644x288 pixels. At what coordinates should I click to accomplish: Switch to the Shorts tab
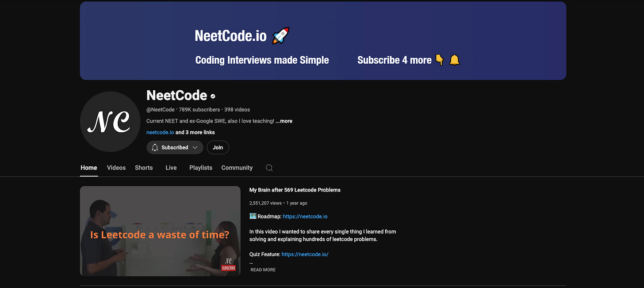pyautogui.click(x=144, y=168)
